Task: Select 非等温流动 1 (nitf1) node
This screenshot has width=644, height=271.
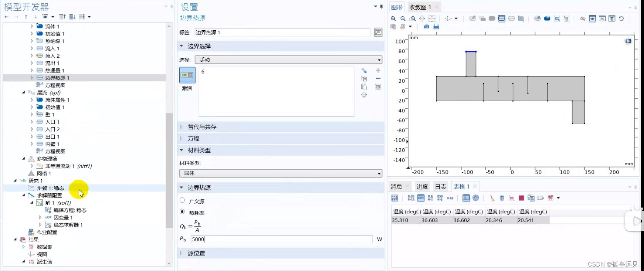Action: coord(68,166)
